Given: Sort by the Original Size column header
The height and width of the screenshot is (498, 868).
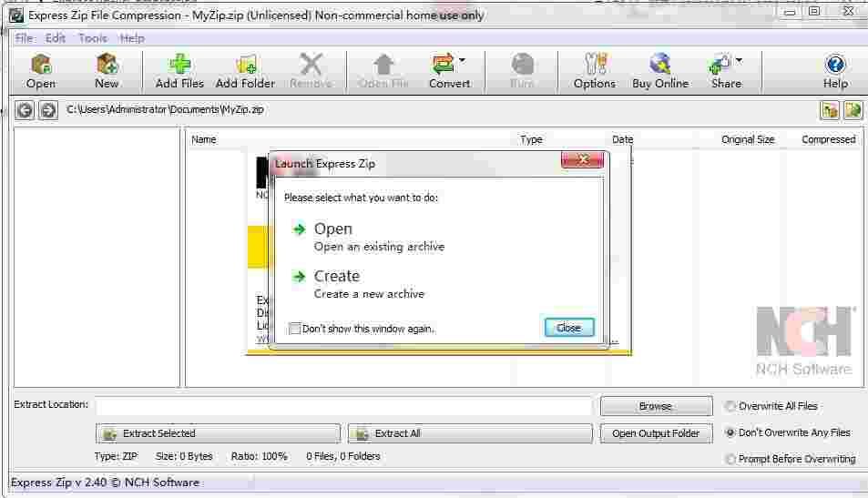Looking at the screenshot, I should (x=748, y=139).
